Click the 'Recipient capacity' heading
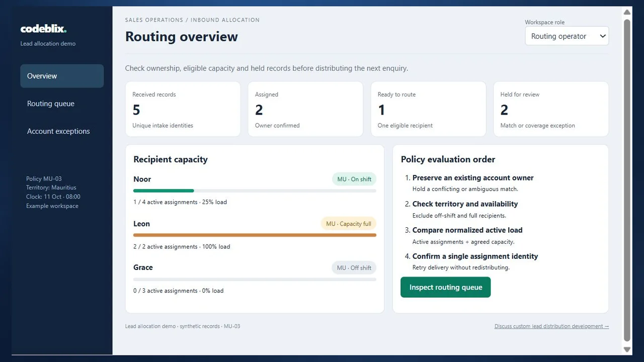The width and height of the screenshot is (644, 362). coord(171,159)
